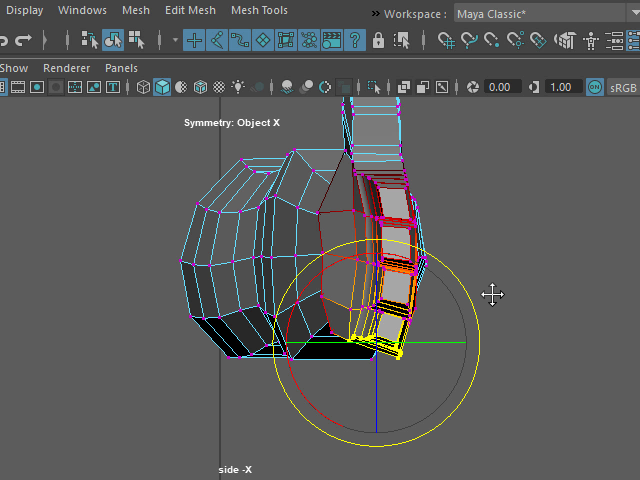Expand the selection mask dropdown arrow
The image size is (640, 480).
click(x=176, y=41)
